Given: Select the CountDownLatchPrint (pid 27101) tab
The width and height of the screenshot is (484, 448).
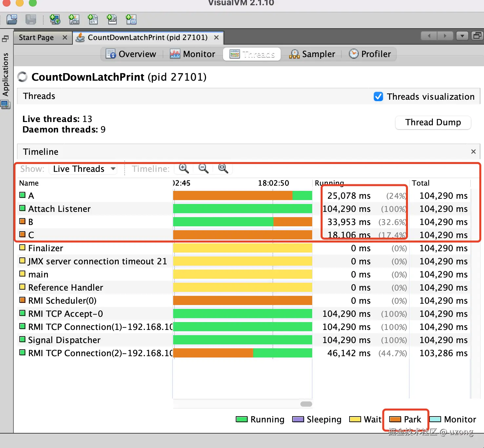Looking at the screenshot, I should click(x=148, y=38).
